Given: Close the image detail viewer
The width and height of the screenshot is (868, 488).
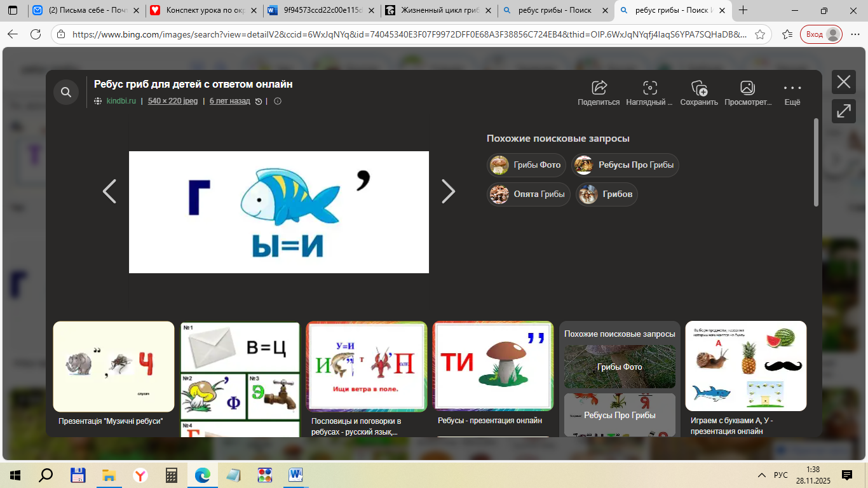Looking at the screenshot, I should pos(843,82).
